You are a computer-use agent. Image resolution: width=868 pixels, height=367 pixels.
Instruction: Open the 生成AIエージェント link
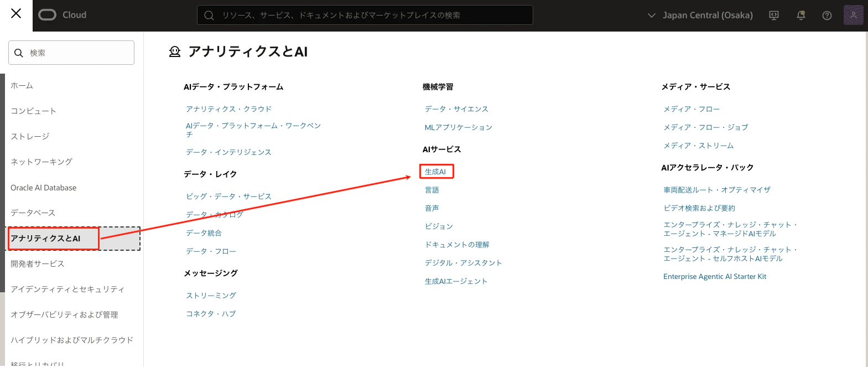click(x=456, y=281)
